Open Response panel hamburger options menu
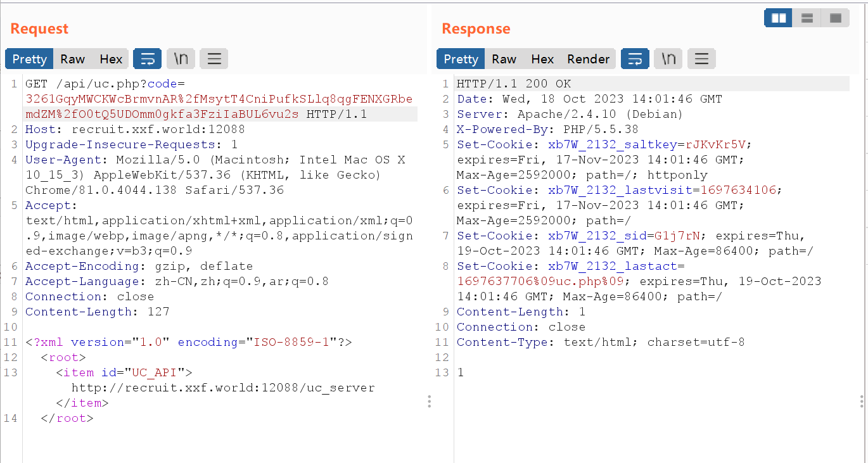This screenshot has height=463, width=868. [701, 59]
